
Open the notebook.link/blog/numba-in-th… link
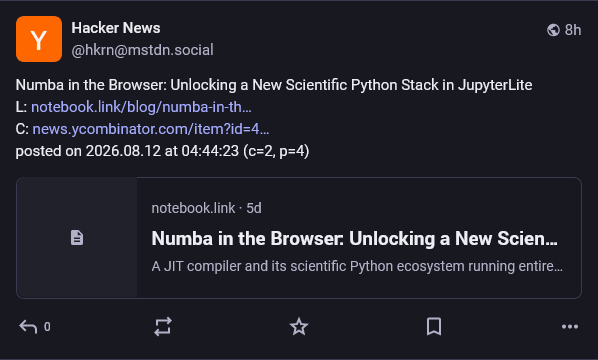click(x=141, y=107)
